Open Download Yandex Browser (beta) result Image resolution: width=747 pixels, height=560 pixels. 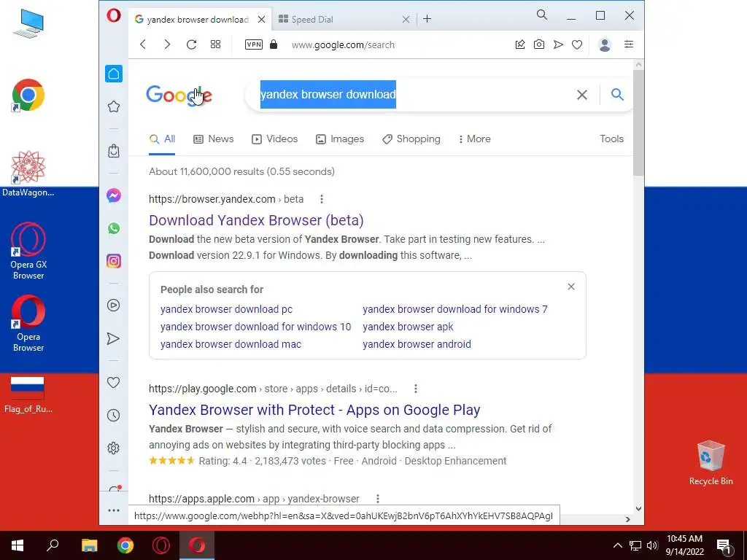click(256, 220)
